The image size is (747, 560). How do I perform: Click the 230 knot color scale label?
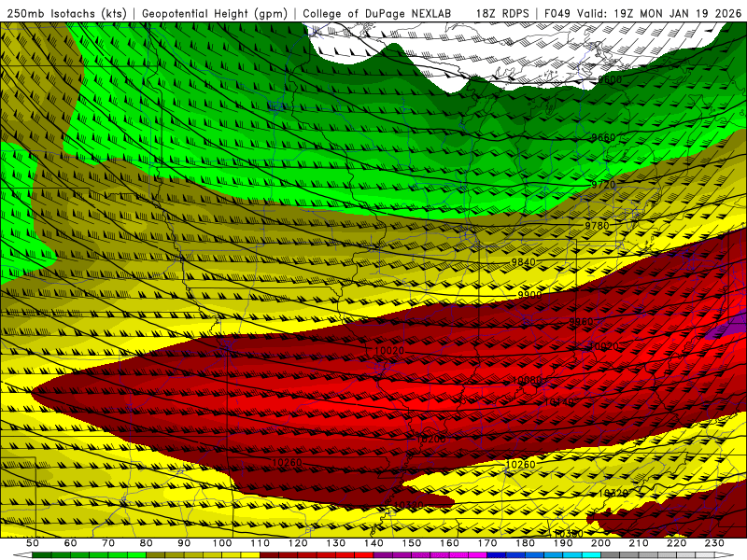coord(715,543)
